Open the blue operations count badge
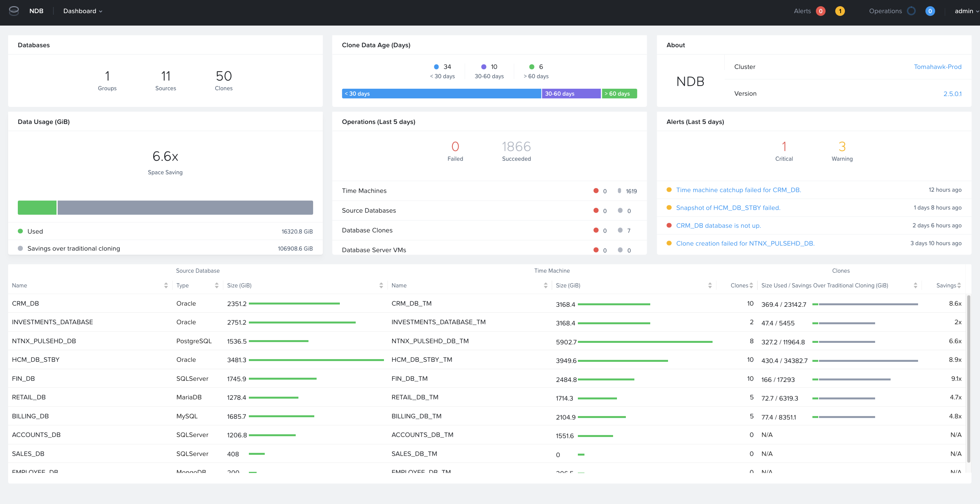This screenshot has height=504, width=980. 930,11
